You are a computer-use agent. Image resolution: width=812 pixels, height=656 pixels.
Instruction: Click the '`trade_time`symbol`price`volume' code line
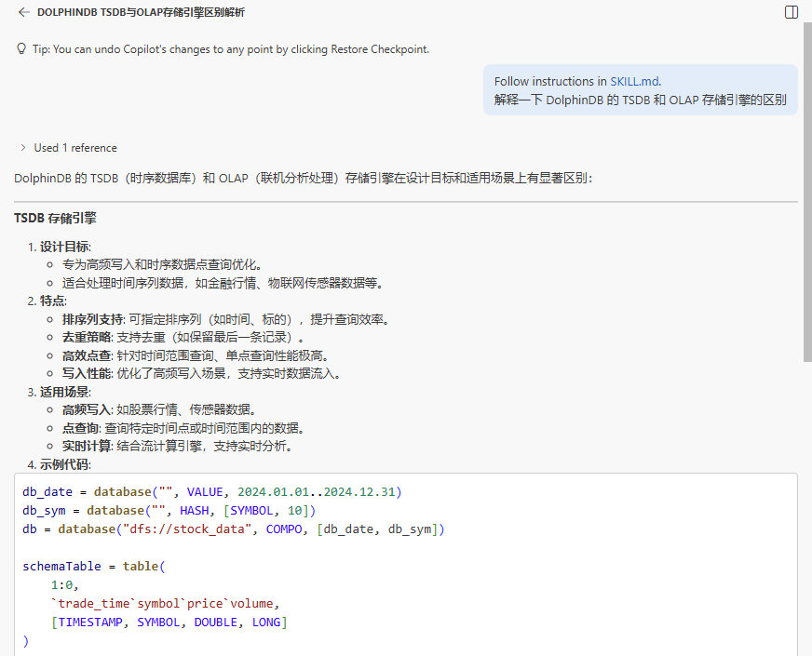coord(165,604)
